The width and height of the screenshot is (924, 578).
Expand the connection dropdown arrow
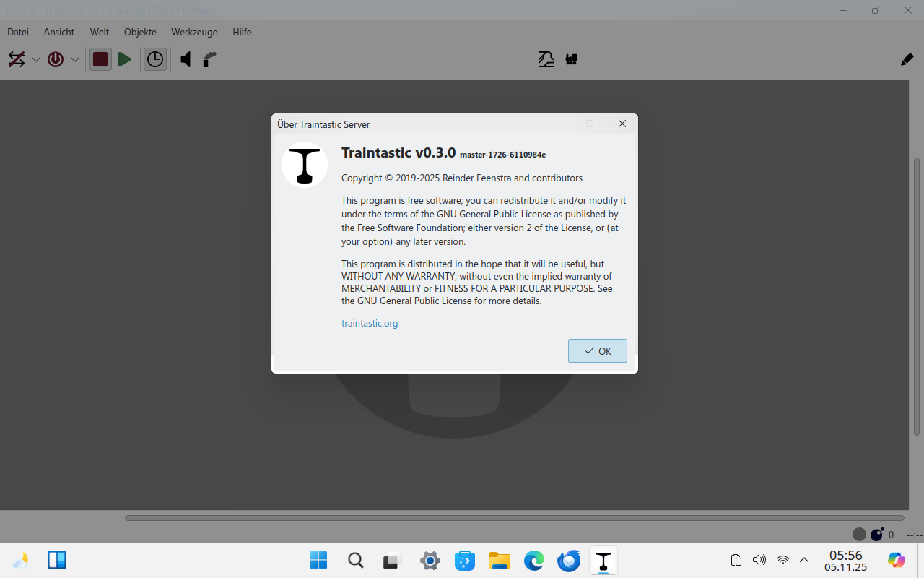click(35, 60)
